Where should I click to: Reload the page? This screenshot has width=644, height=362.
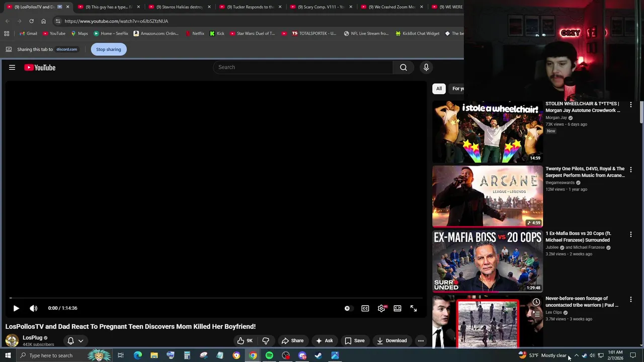pos(31,21)
